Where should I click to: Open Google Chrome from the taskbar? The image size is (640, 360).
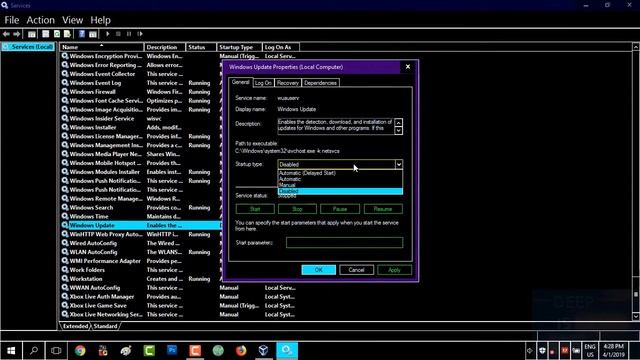(80, 351)
